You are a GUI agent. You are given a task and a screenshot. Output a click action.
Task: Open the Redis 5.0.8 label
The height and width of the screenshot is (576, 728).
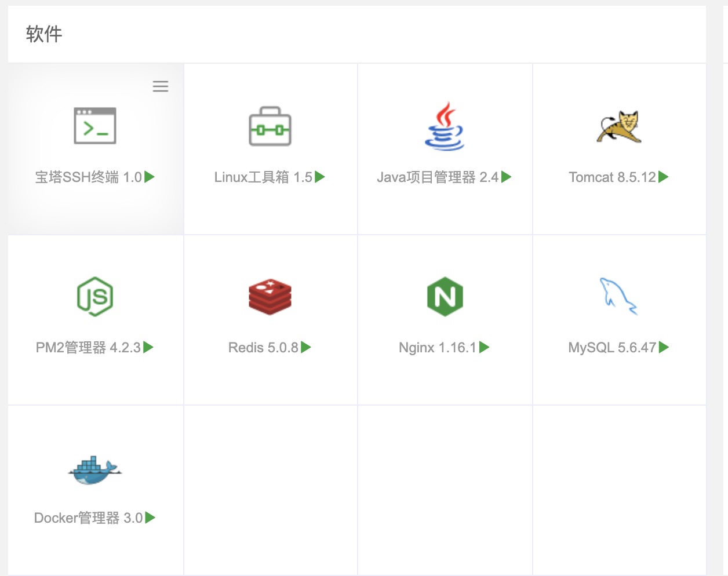[264, 348]
